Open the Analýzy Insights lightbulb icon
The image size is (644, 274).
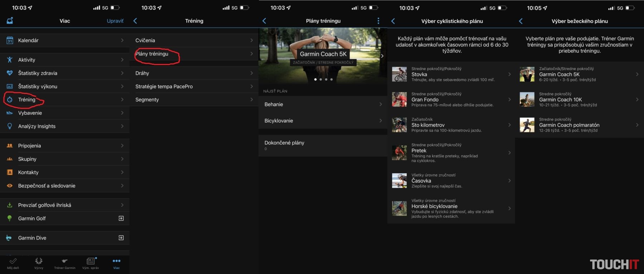pyautogui.click(x=10, y=126)
